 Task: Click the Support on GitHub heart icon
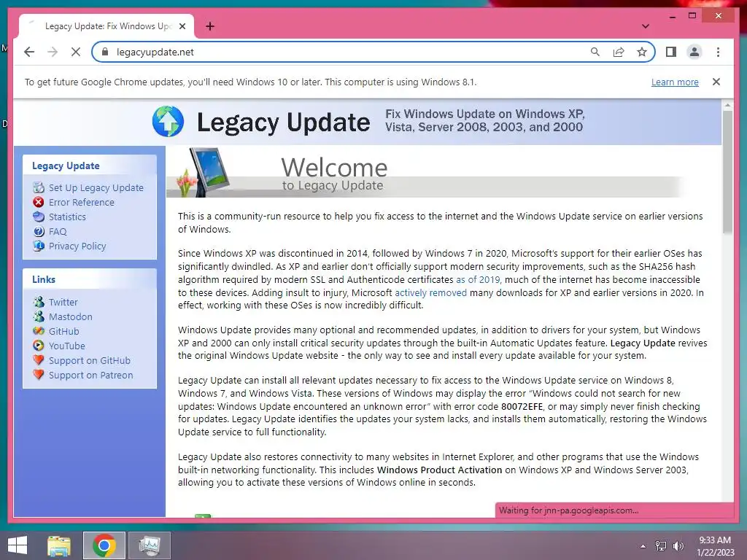tap(39, 360)
